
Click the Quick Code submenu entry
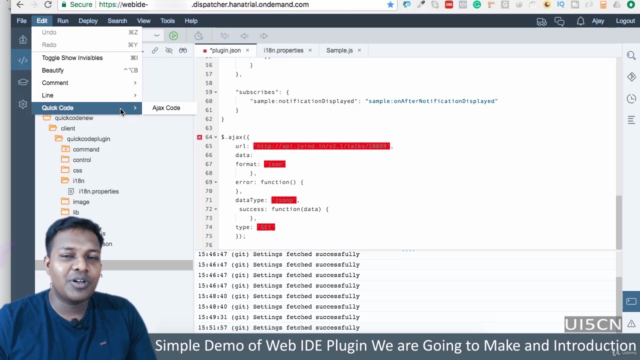[87, 108]
